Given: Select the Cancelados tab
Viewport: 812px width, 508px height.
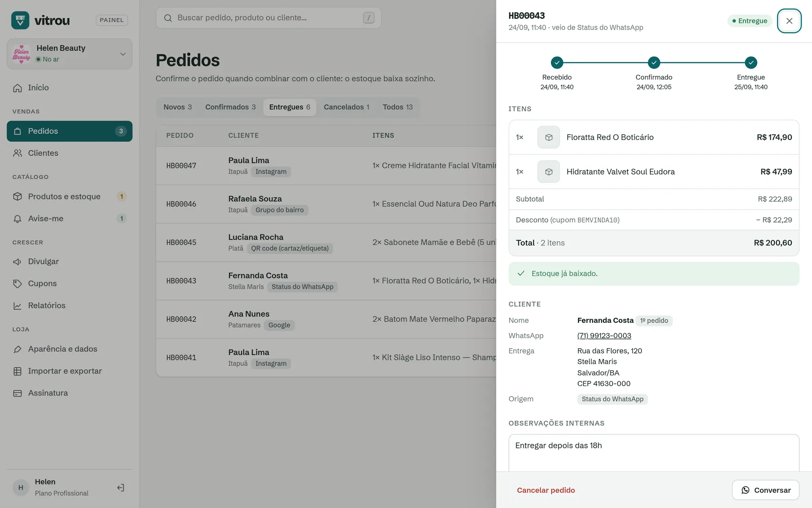Looking at the screenshot, I should (346, 107).
